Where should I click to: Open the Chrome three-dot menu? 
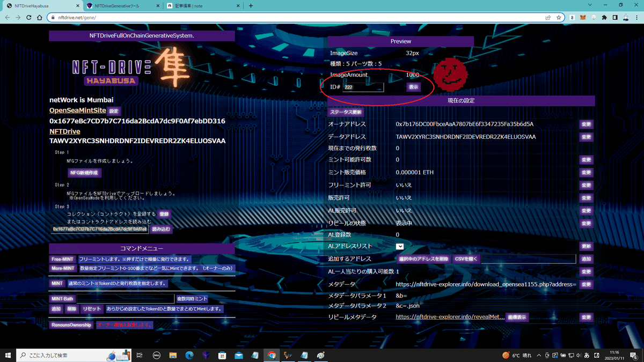[636, 17]
